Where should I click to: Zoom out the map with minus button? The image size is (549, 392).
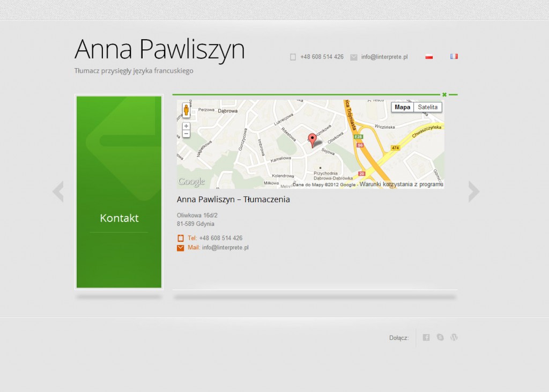tap(186, 134)
